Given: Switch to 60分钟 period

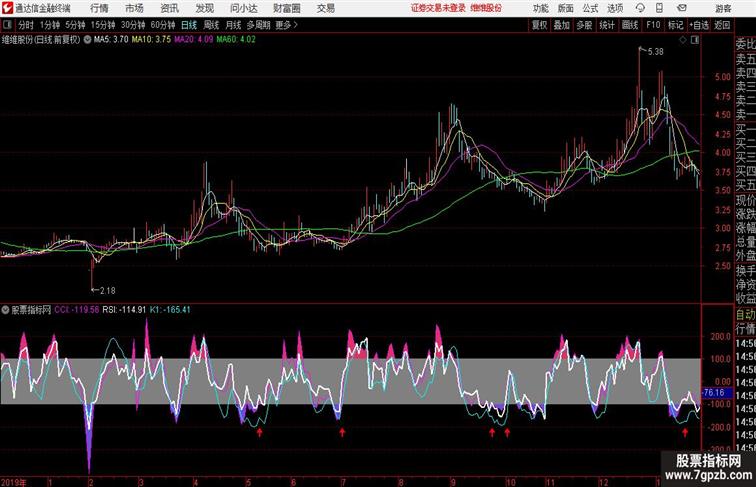Looking at the screenshot, I should [163, 25].
